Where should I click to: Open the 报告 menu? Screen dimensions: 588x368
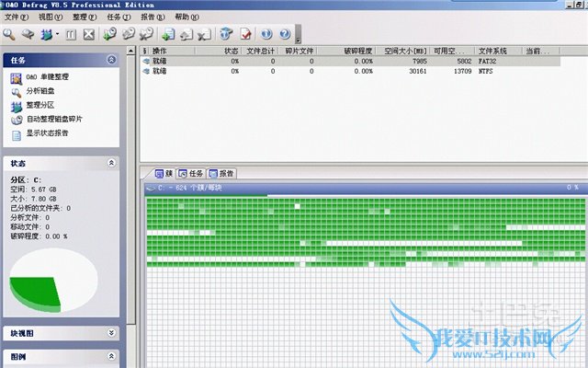(x=153, y=17)
